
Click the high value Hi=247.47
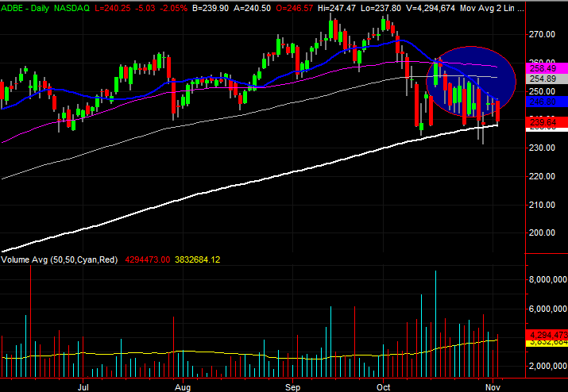pyautogui.click(x=337, y=8)
